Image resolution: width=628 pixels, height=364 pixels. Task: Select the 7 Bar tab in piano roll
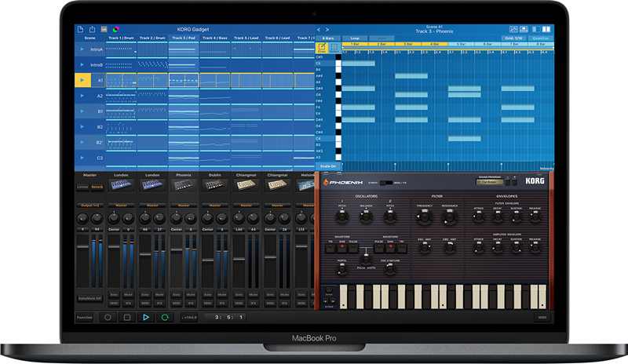click(x=515, y=44)
